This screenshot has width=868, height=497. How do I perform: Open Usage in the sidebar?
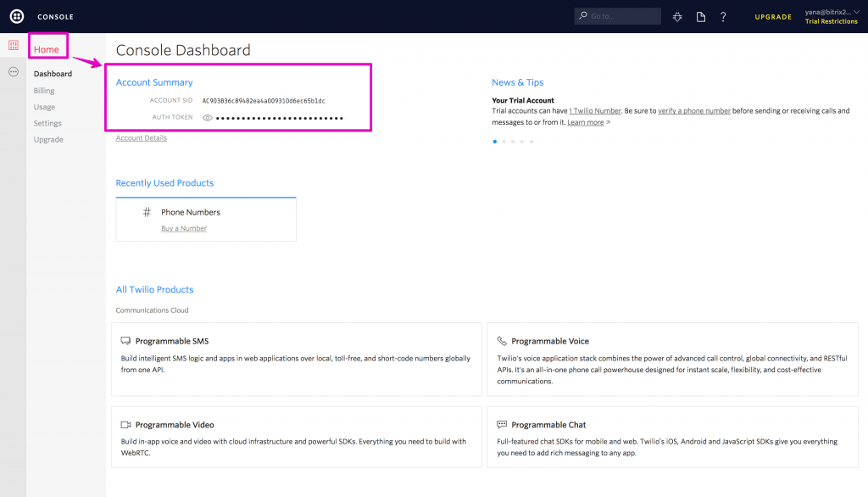[x=44, y=107]
